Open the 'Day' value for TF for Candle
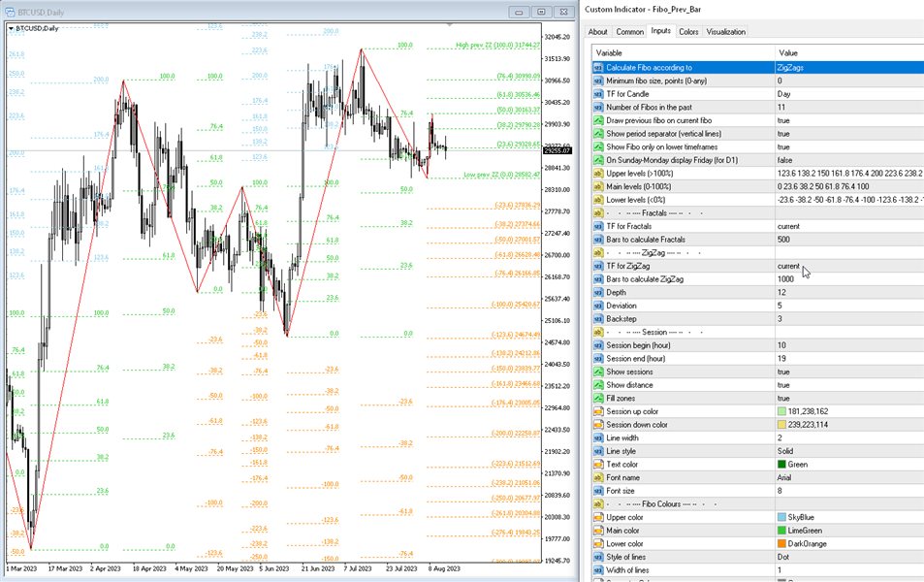 pyautogui.click(x=783, y=94)
